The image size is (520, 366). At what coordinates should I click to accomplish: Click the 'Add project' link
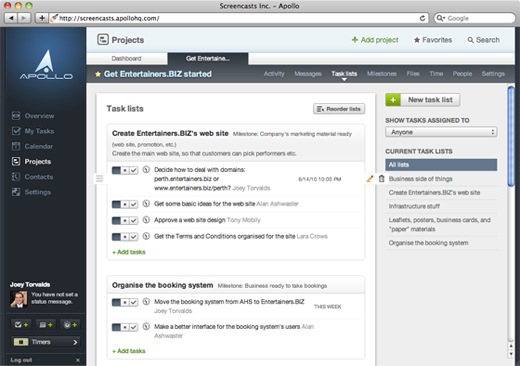point(375,40)
